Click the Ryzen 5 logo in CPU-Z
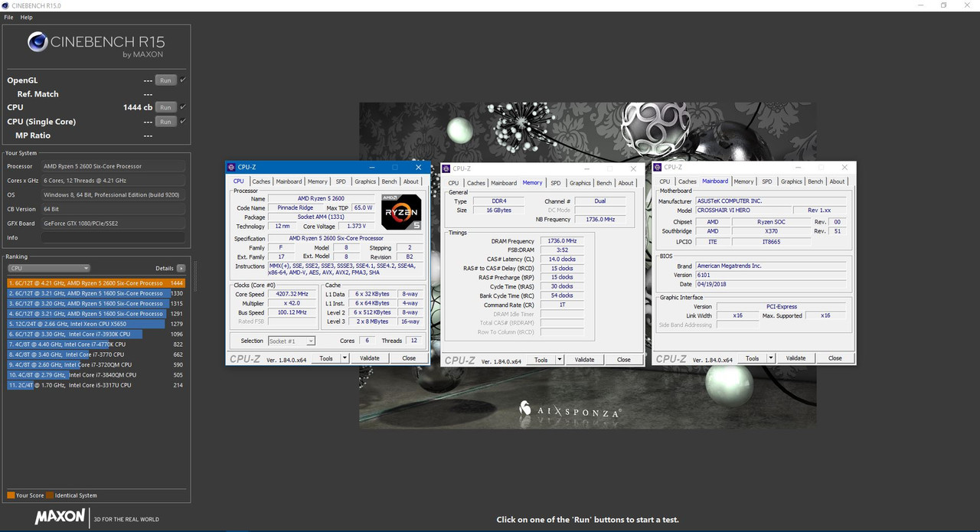Viewport: 980px width, 532px height. point(400,214)
